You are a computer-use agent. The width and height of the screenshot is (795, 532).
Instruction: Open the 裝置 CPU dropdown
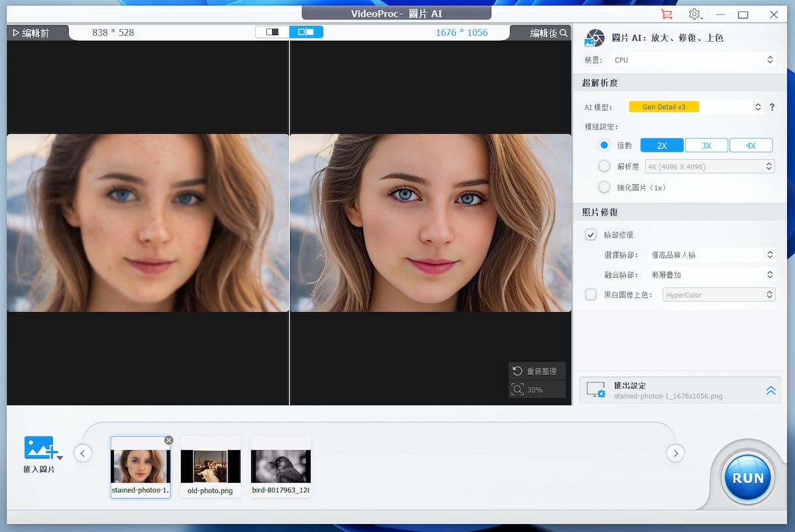(694, 60)
